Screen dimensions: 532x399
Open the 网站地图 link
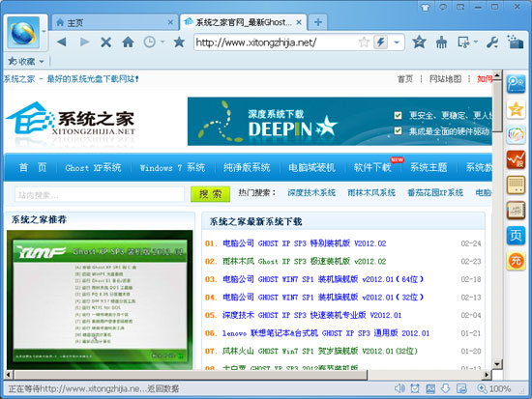coord(445,79)
